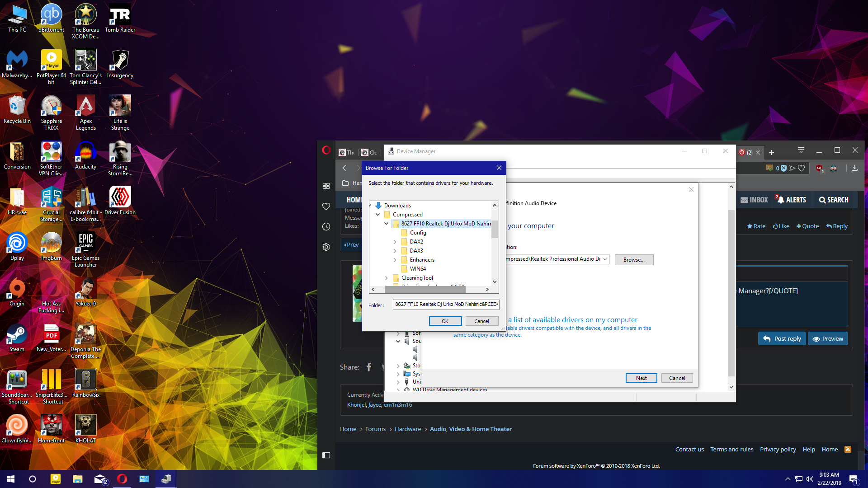Open the volume control tray icon
The image size is (868, 488).
(809, 479)
